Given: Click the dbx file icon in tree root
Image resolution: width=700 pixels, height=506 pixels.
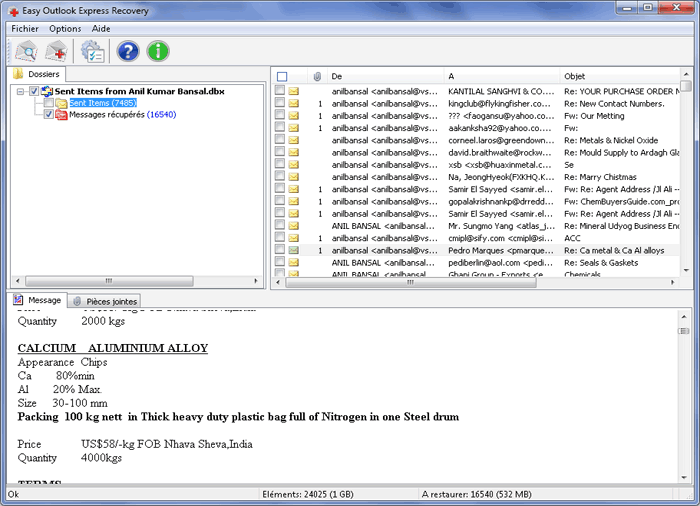Looking at the screenshot, I should 47,91.
